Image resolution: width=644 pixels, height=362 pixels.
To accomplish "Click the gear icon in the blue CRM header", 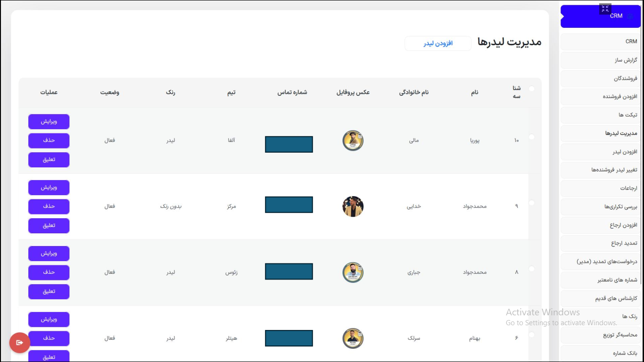I will pyautogui.click(x=630, y=16).
